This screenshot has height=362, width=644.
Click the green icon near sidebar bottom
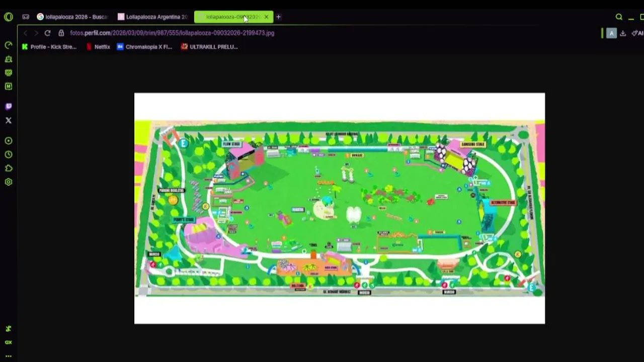9,328
